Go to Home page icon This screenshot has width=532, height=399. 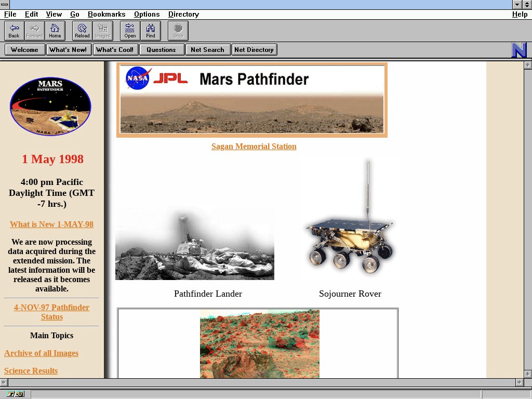tap(55, 31)
